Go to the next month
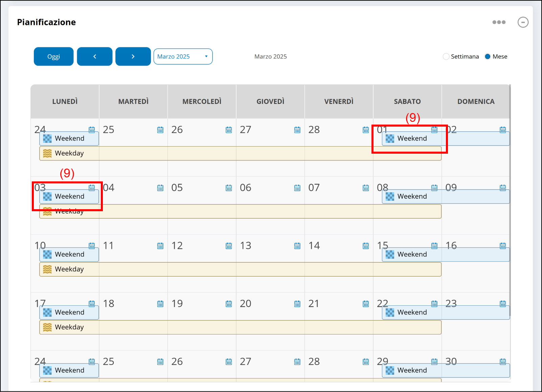The height and width of the screenshot is (392, 542). click(x=133, y=57)
